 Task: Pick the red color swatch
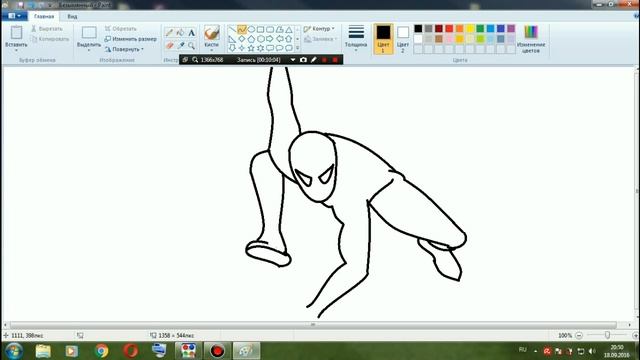[449, 29]
